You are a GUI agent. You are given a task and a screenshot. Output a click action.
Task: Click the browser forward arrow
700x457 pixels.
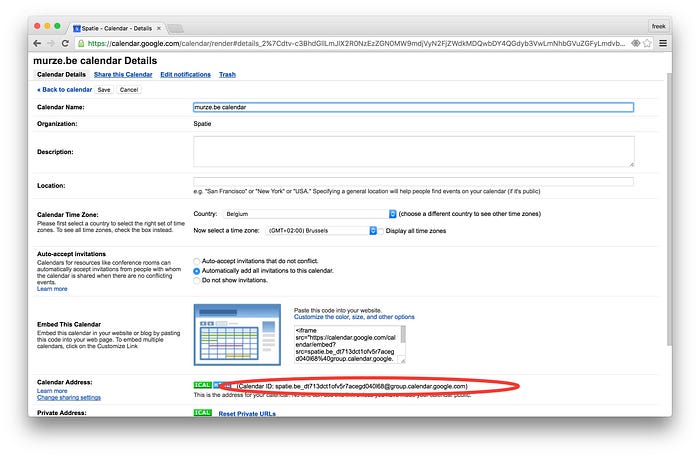click(51, 43)
